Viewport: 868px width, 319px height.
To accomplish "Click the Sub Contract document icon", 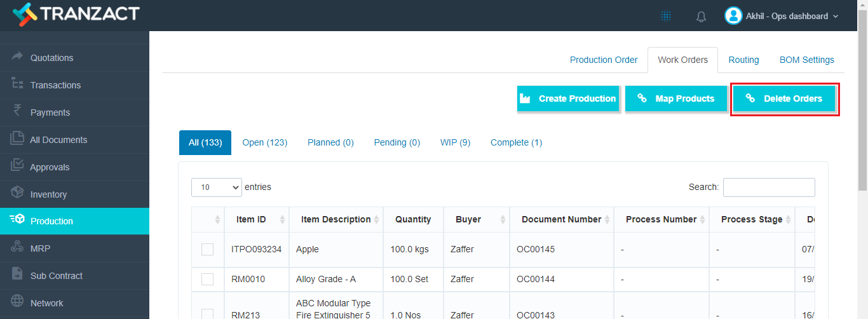I will coord(17,275).
